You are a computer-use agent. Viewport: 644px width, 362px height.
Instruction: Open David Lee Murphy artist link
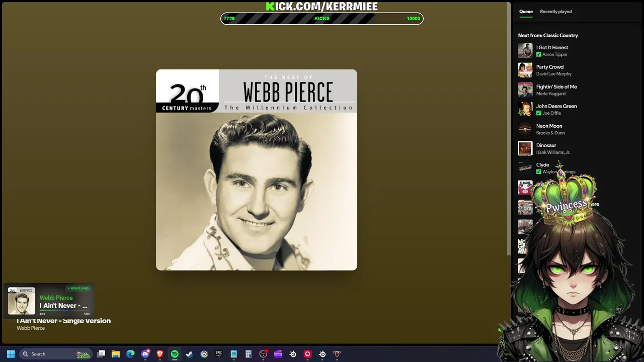[553, 74]
